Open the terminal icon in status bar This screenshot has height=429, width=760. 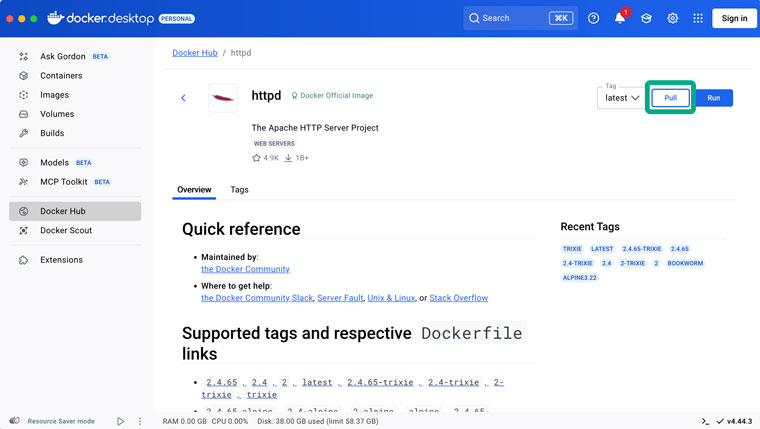705,421
